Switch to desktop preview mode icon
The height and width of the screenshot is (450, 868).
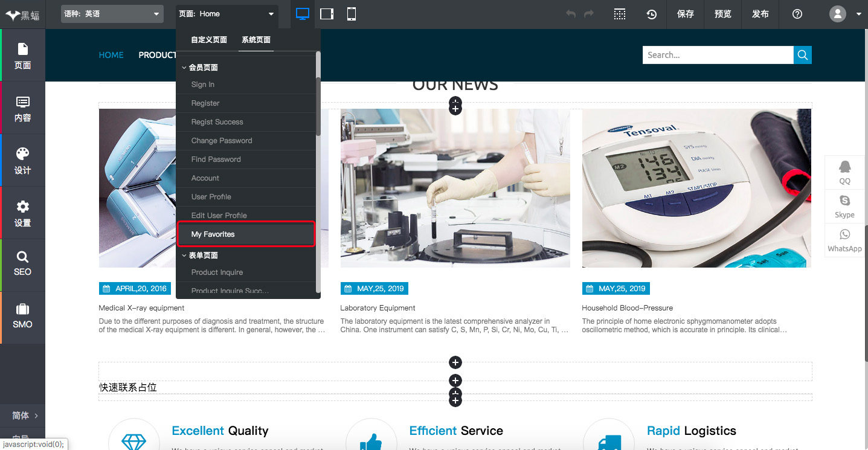click(x=303, y=14)
